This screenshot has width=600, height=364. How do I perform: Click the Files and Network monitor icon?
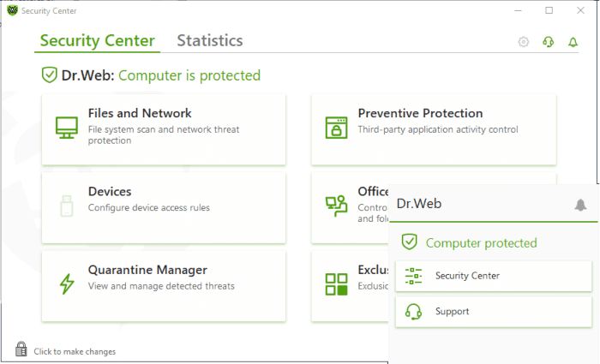pyautogui.click(x=67, y=128)
